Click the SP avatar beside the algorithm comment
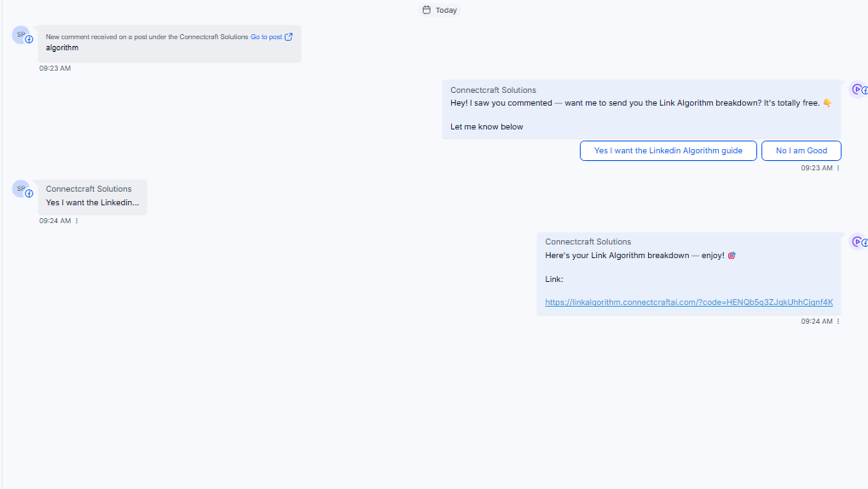The width and height of the screenshot is (868, 489). (x=21, y=34)
